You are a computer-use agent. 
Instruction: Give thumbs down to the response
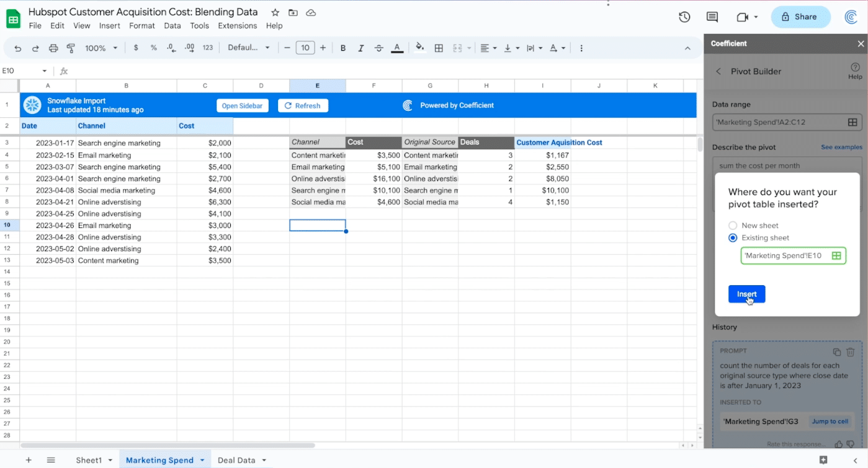pyautogui.click(x=851, y=444)
